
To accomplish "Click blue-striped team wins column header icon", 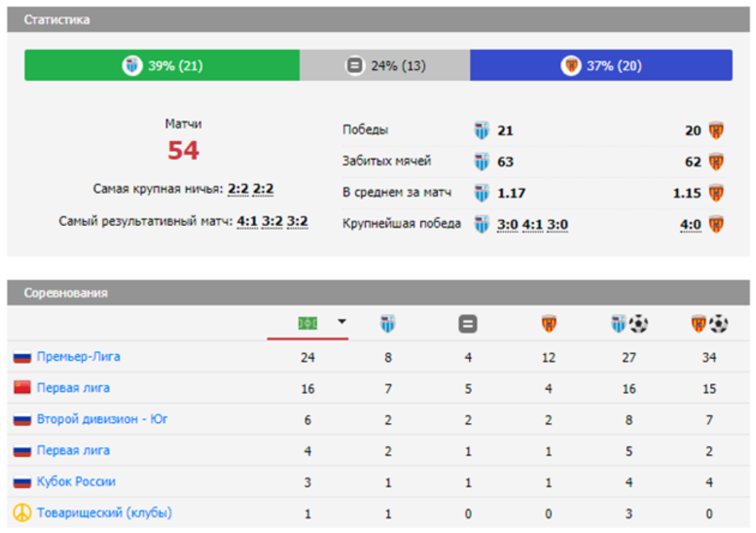I will [x=388, y=324].
